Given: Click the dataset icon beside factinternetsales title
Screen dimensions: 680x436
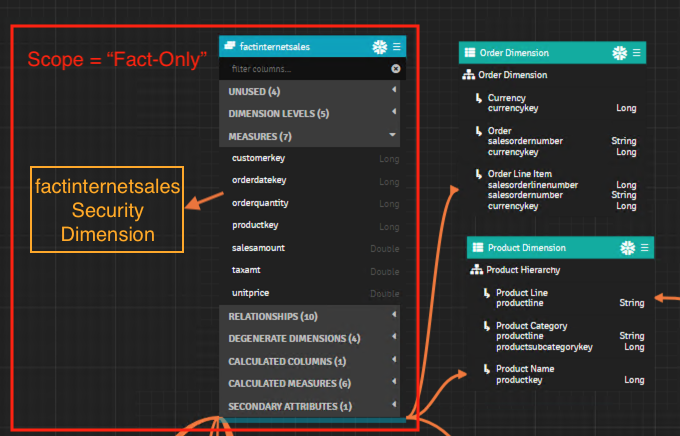Looking at the screenshot, I should click(229, 47).
